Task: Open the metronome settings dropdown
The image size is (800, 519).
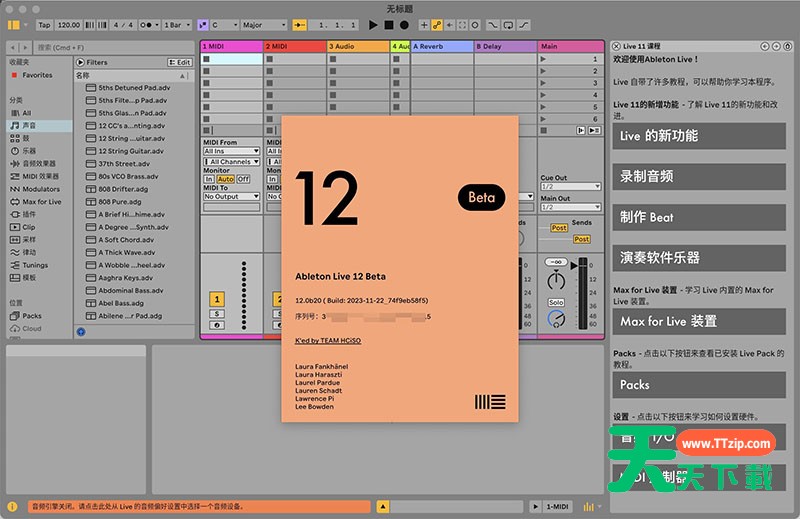Action: [x=157, y=24]
